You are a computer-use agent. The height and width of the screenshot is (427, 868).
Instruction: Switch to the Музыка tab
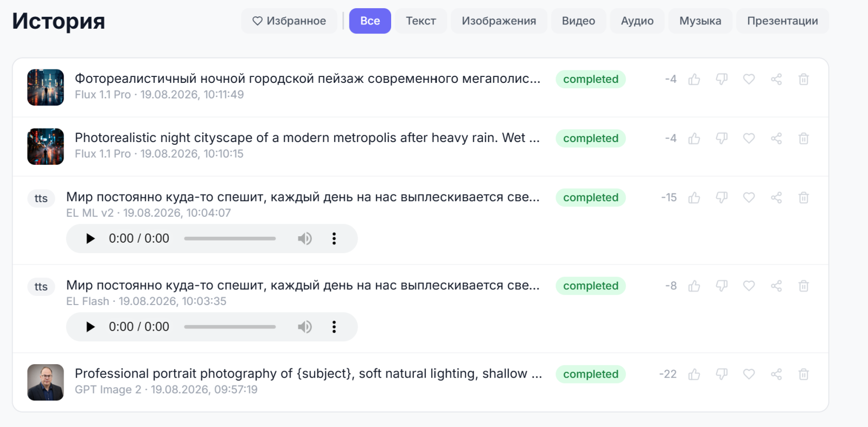(700, 21)
